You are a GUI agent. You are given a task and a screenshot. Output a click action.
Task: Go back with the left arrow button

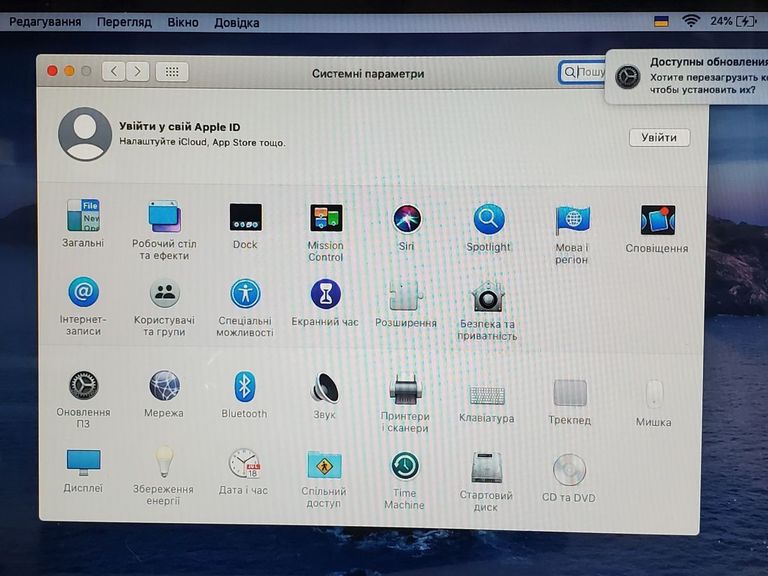click(x=113, y=72)
